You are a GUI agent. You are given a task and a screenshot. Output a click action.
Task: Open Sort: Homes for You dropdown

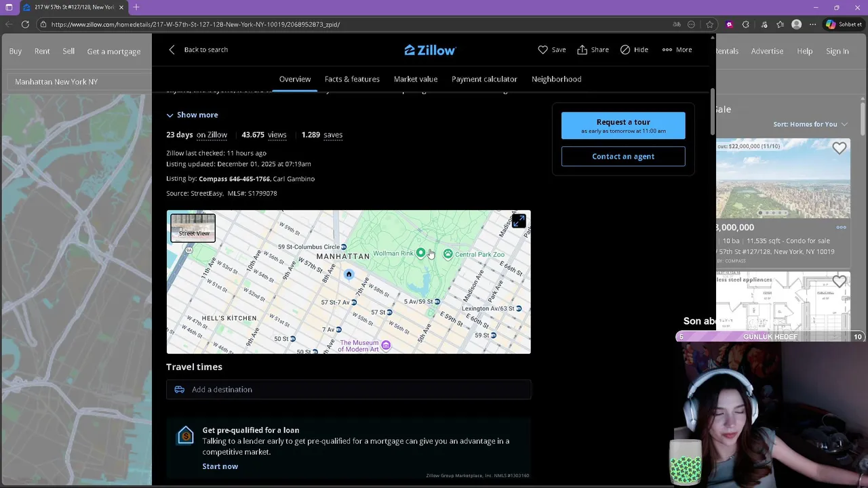tap(810, 124)
